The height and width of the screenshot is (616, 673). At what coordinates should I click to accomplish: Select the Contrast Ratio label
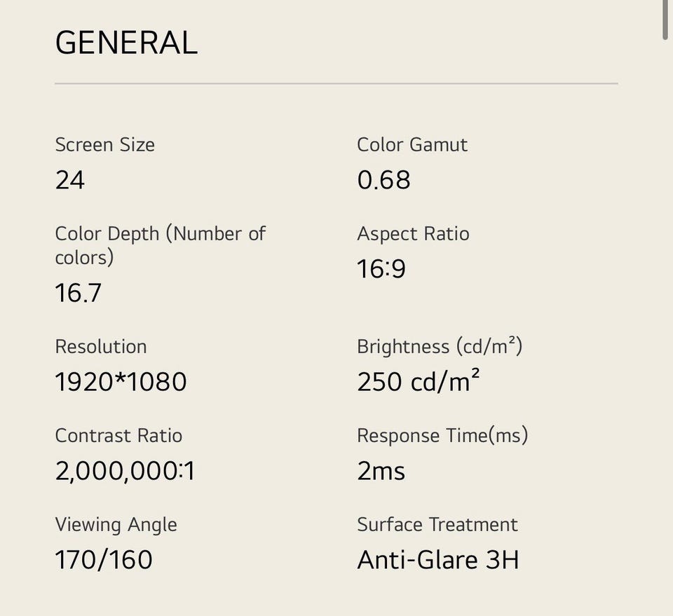point(118,436)
